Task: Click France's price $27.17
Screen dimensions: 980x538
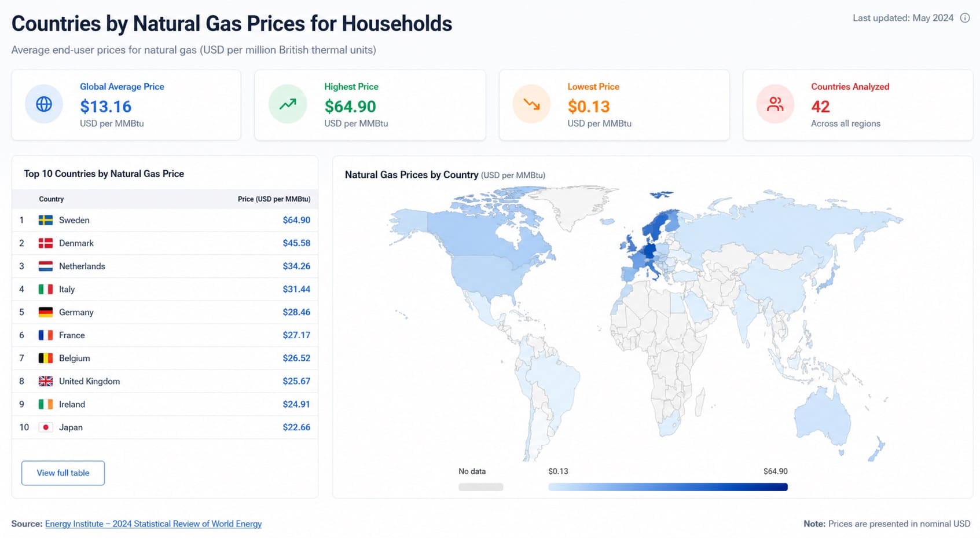Action: point(296,335)
